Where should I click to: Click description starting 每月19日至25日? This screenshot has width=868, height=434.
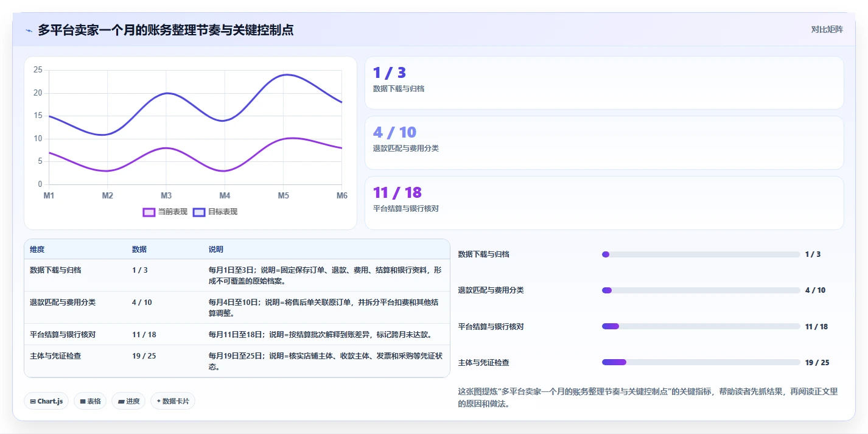point(325,361)
